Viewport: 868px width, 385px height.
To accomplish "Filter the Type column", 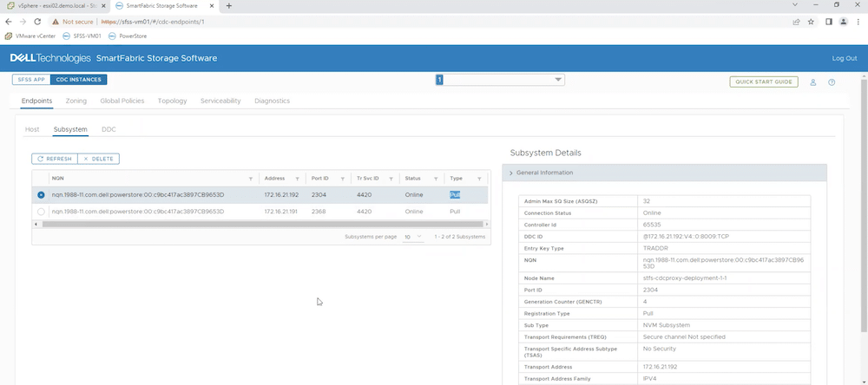I will point(479,179).
